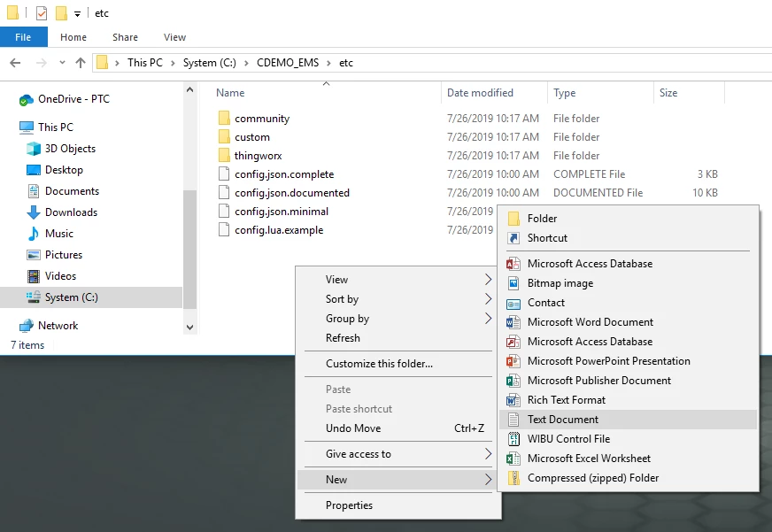This screenshot has height=532, width=772.
Task: Open the Customize Quick Access Toolbar dropdown
Action: point(77,14)
